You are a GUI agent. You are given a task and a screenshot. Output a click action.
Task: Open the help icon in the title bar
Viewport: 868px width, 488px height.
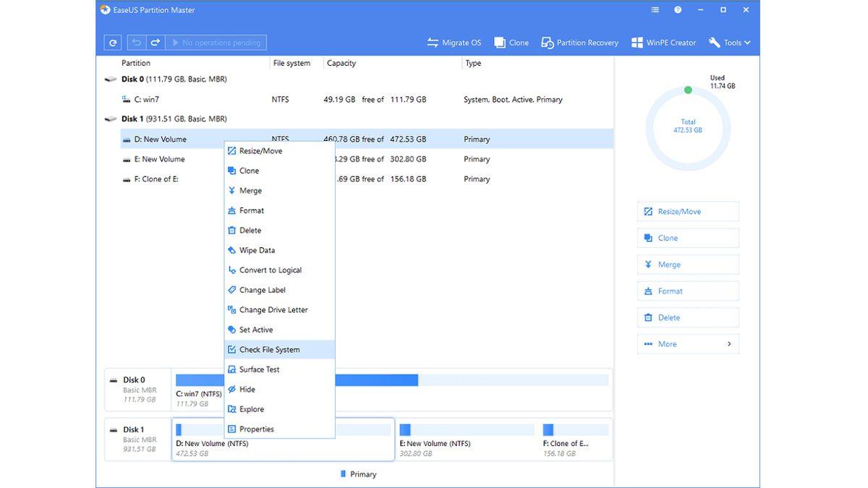[x=678, y=9]
